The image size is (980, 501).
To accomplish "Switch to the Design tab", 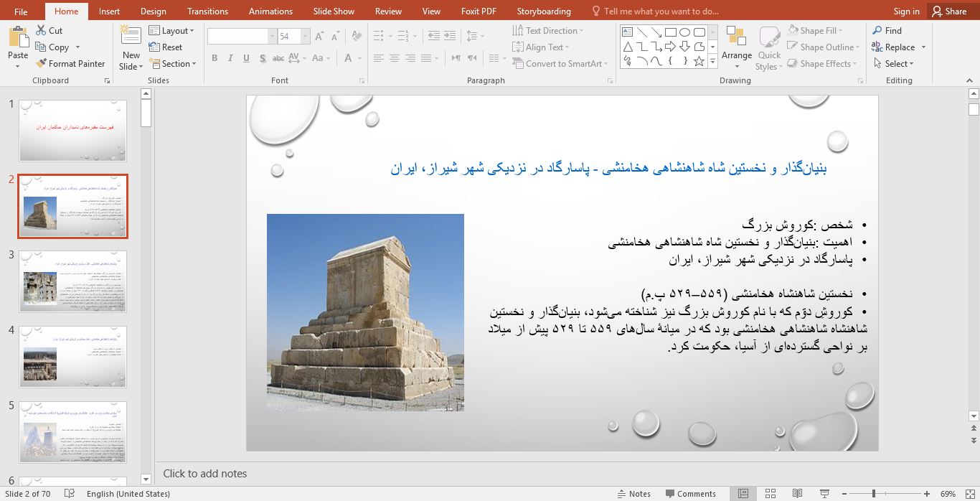I will [153, 11].
